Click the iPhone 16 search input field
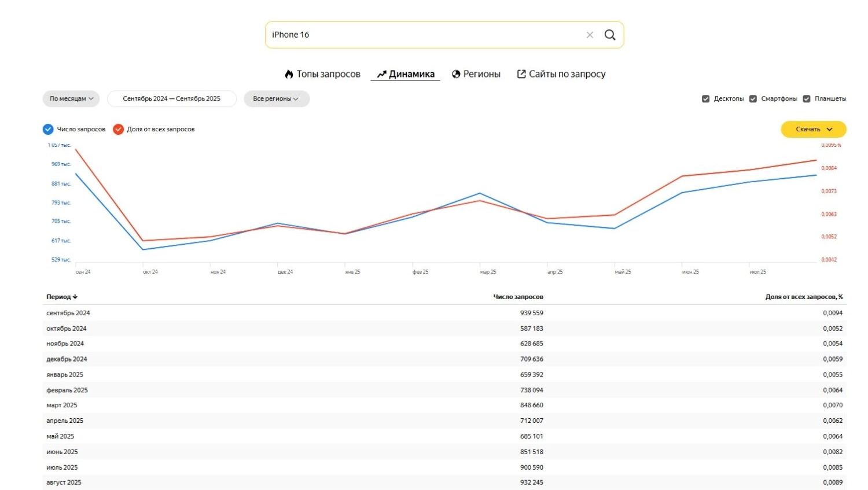 click(422, 35)
